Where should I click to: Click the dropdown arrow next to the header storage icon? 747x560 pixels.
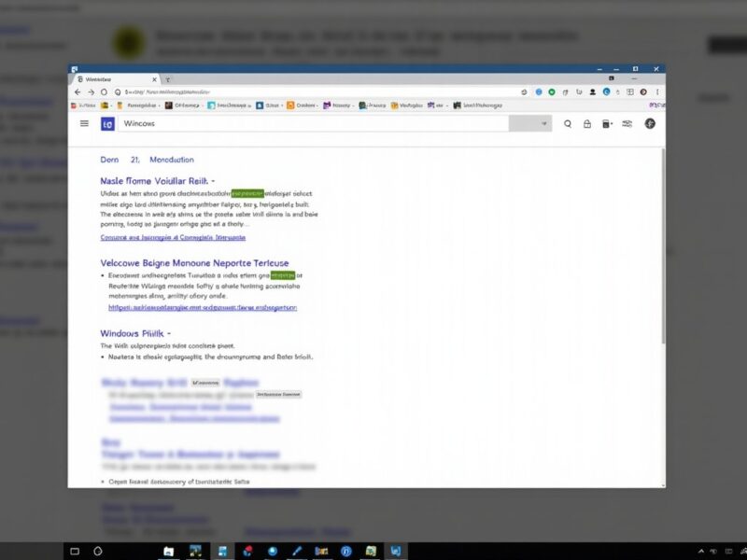click(612, 124)
